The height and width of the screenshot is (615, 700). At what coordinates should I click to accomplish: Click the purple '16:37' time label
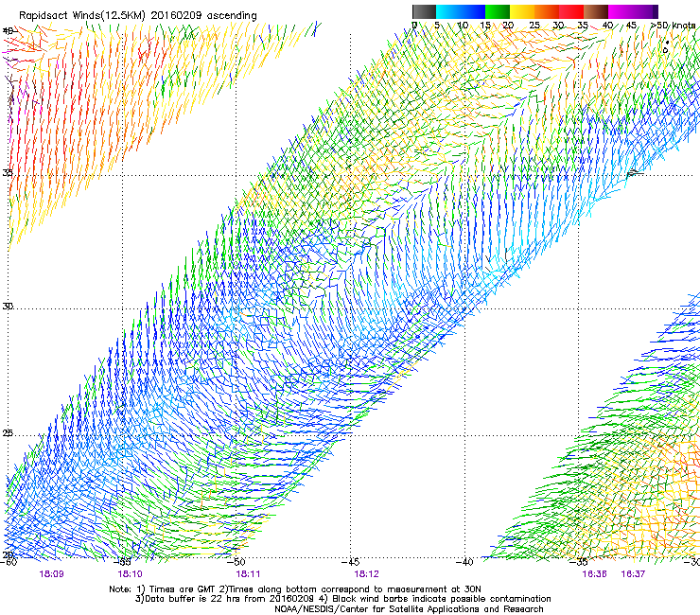pos(633,574)
